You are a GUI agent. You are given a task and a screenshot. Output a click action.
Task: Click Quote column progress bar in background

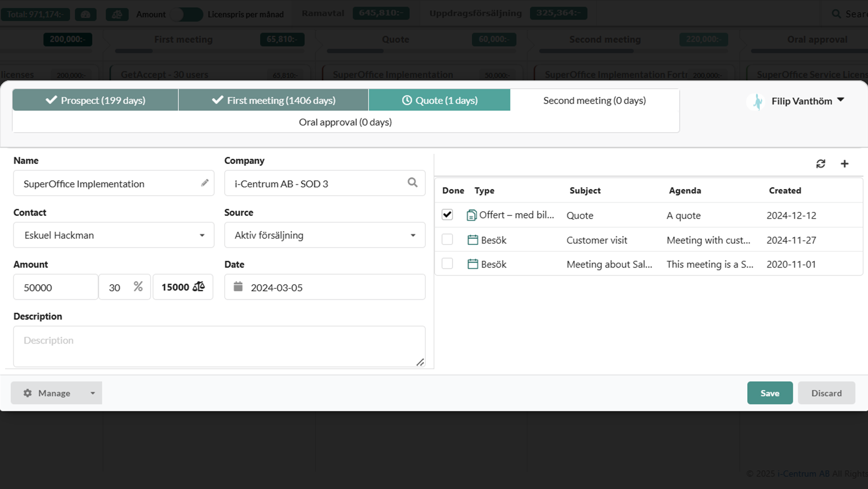pos(422,51)
